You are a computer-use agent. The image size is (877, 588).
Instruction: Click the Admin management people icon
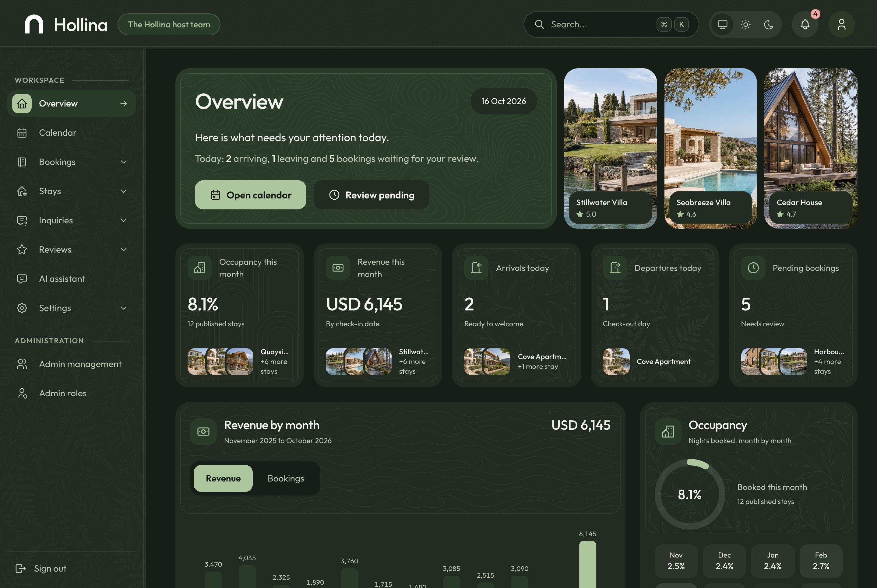[22, 364]
